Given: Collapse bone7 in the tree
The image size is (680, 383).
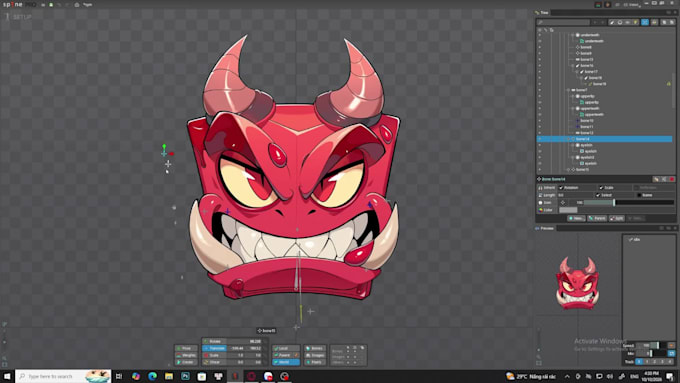Looking at the screenshot, I should pyautogui.click(x=568, y=90).
